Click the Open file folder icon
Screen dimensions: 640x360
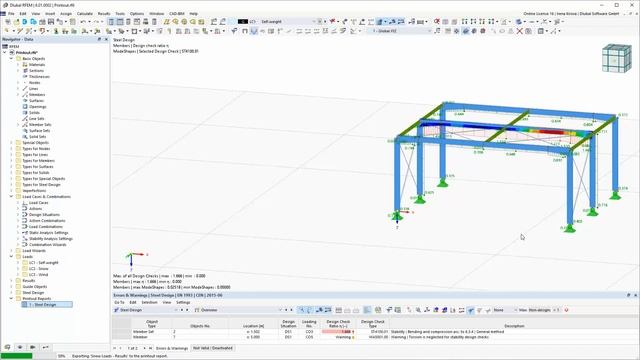coord(16,22)
